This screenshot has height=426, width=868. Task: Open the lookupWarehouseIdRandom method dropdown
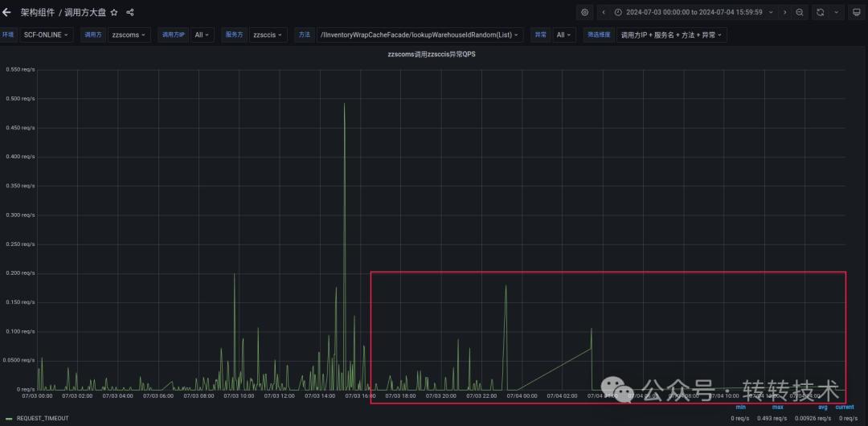coord(420,35)
